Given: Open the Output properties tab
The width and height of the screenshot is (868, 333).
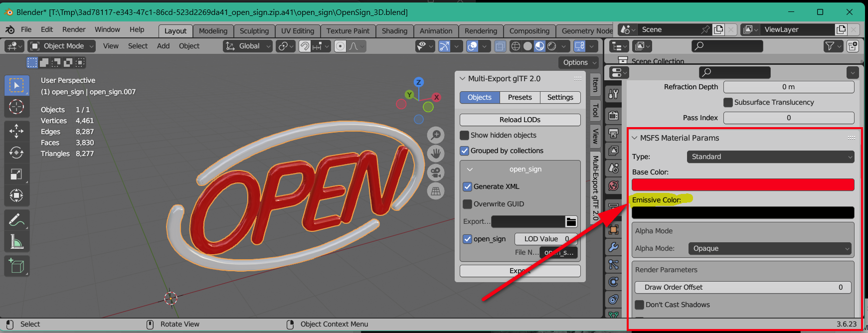Looking at the screenshot, I should [x=613, y=133].
